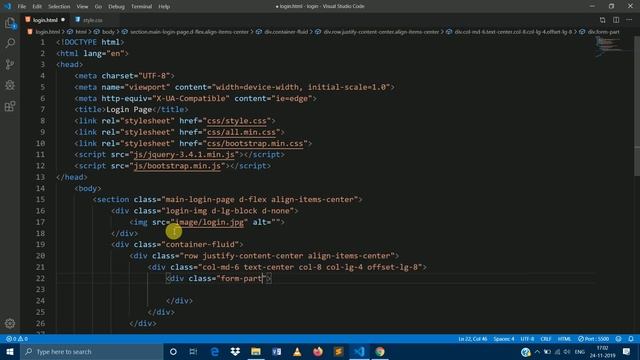Open Dropbox from the taskbar
Viewport: 640px width, 360px height.
pos(235,351)
